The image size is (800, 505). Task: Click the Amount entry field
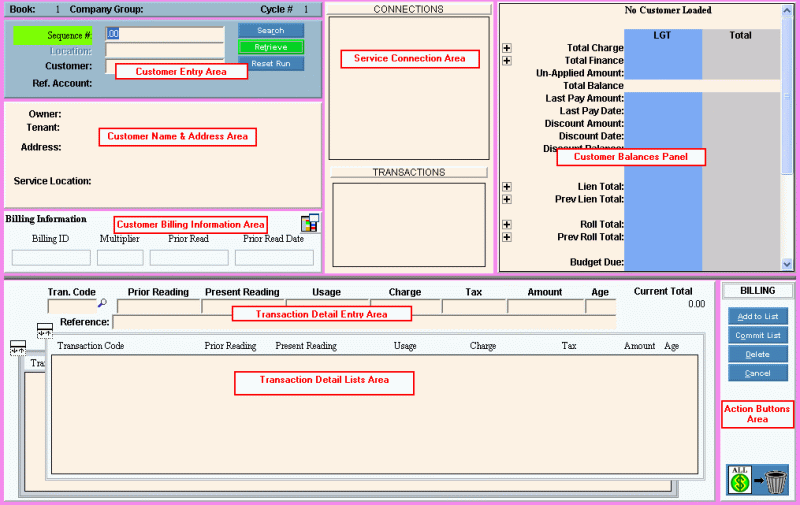[546, 306]
